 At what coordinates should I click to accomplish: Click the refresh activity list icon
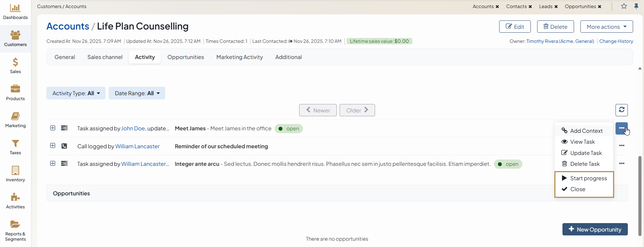[x=622, y=110]
